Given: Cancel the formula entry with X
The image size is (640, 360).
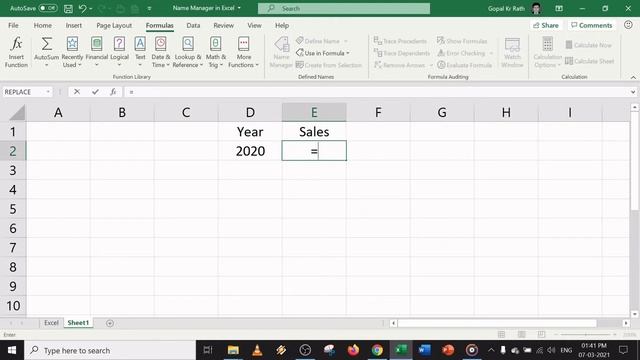Looking at the screenshot, I should pos(77,92).
